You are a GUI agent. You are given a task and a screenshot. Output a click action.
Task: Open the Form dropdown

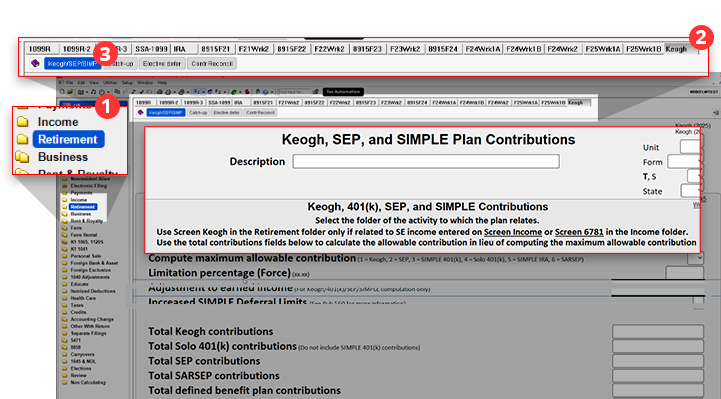coord(685,162)
